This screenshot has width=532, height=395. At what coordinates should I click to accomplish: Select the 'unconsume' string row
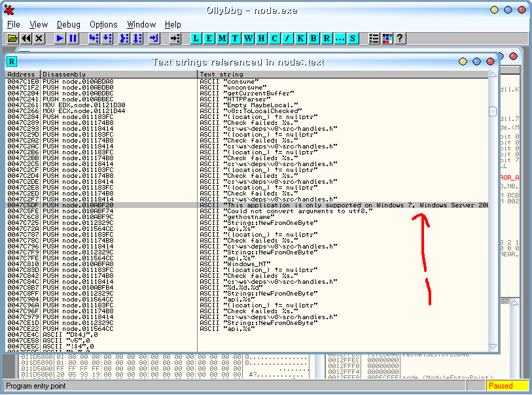click(x=247, y=88)
